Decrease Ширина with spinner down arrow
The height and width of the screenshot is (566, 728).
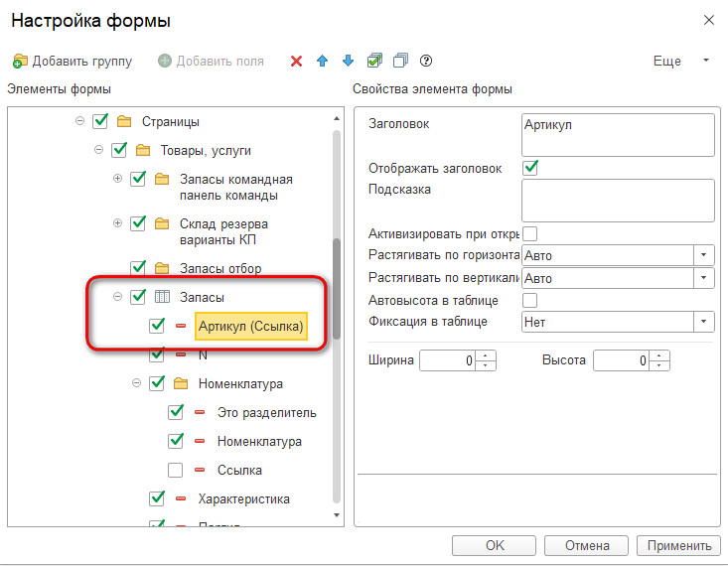tap(486, 365)
